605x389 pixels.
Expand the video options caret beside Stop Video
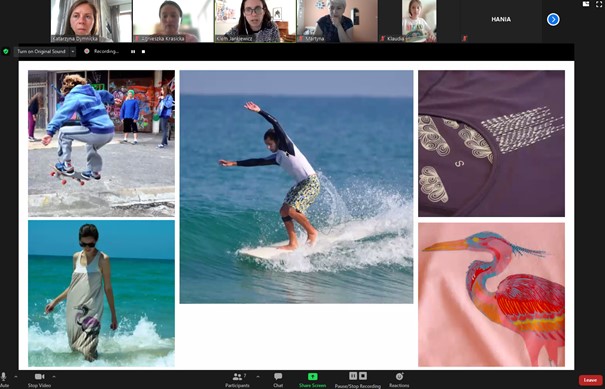pyautogui.click(x=54, y=377)
